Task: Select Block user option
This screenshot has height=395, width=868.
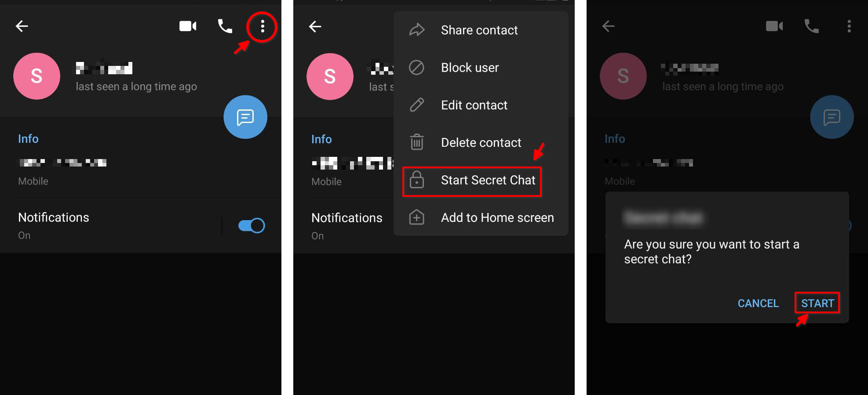Action: (470, 68)
